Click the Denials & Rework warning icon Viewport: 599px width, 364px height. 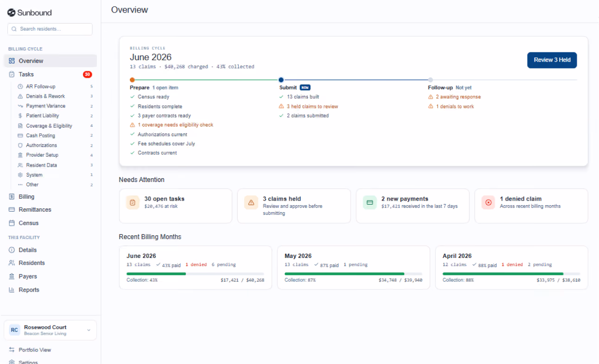20,96
